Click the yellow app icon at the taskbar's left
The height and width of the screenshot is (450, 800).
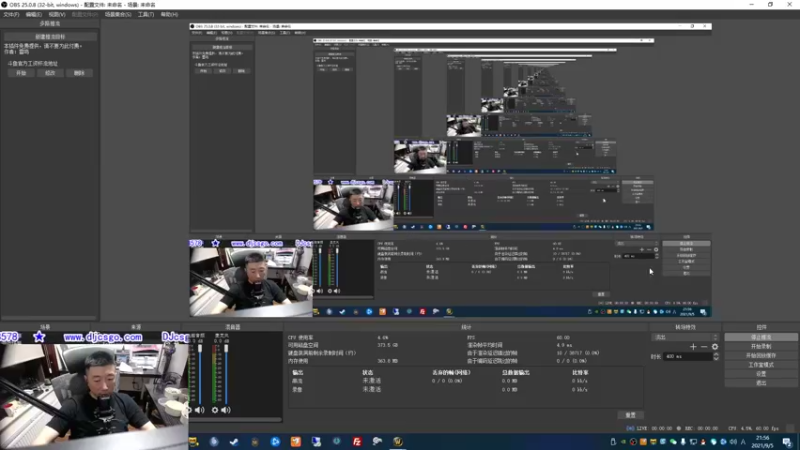[x=194, y=442]
